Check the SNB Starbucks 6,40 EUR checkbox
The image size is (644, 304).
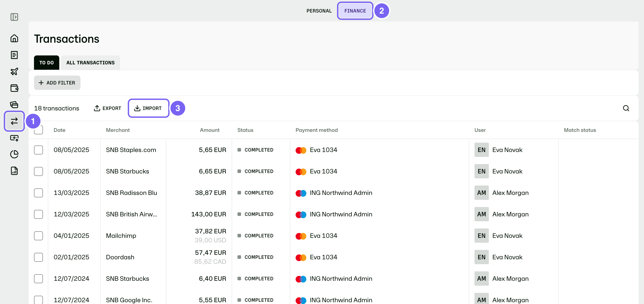(38, 279)
